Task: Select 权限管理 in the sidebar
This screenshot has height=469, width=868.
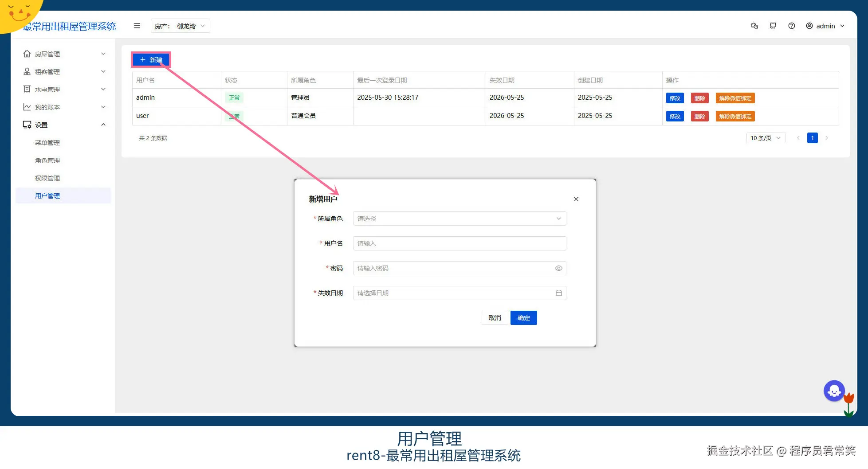Action: (47, 178)
